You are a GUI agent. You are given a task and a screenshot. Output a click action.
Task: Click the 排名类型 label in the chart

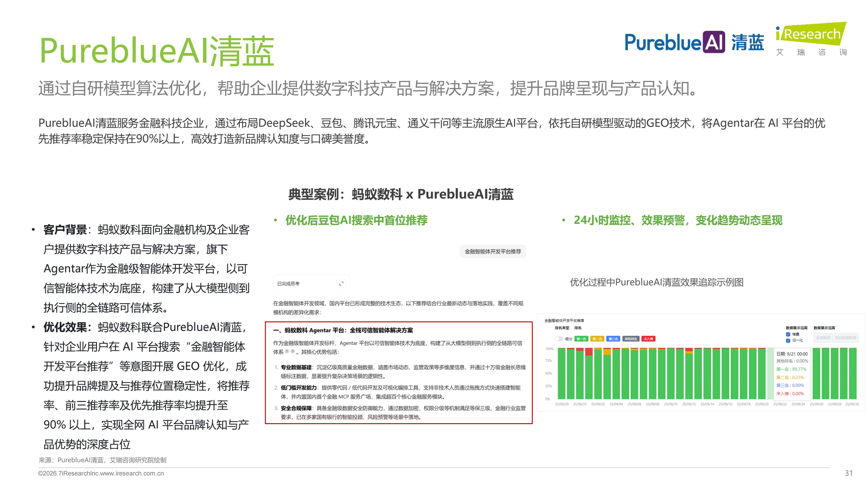tap(562, 328)
